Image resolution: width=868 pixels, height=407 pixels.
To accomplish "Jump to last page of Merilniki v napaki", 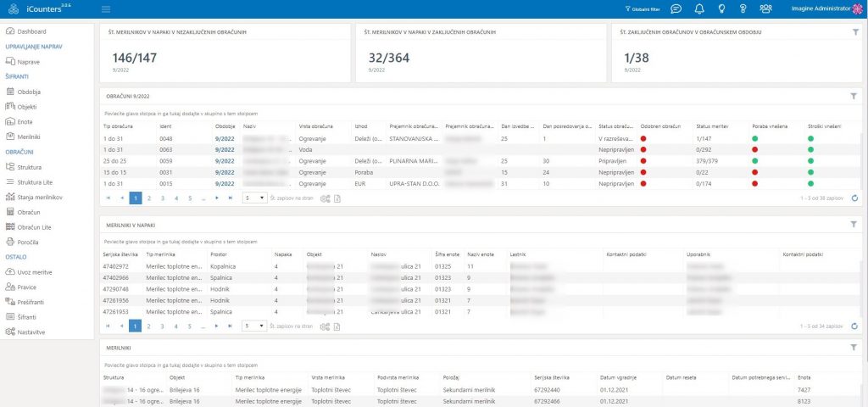I will click(231, 326).
